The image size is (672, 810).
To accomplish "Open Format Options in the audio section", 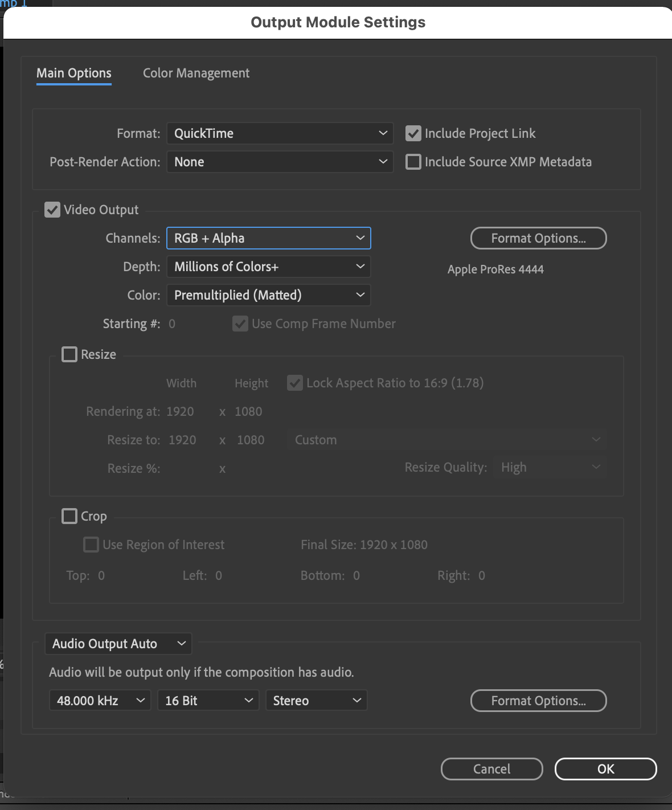I will [x=538, y=701].
